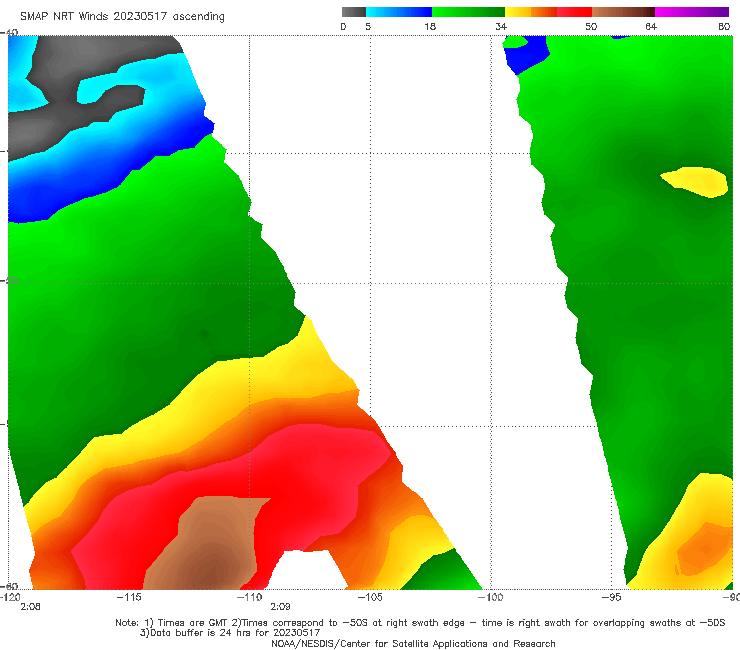Click the latitude label '-50'

[x=9, y=281]
